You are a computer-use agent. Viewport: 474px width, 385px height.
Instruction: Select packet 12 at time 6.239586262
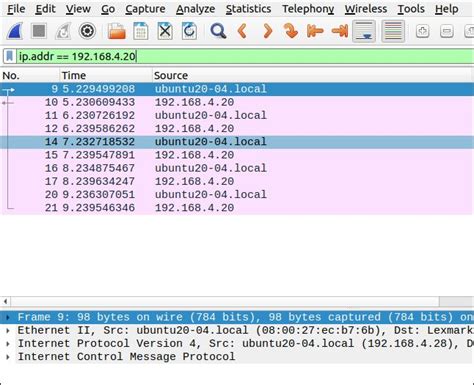[237, 129]
